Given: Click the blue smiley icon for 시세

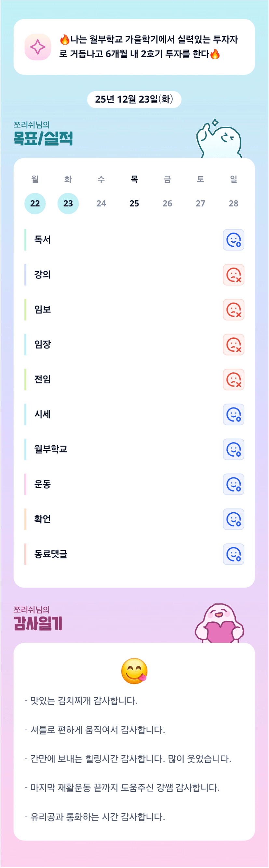Looking at the screenshot, I should click(x=233, y=414).
